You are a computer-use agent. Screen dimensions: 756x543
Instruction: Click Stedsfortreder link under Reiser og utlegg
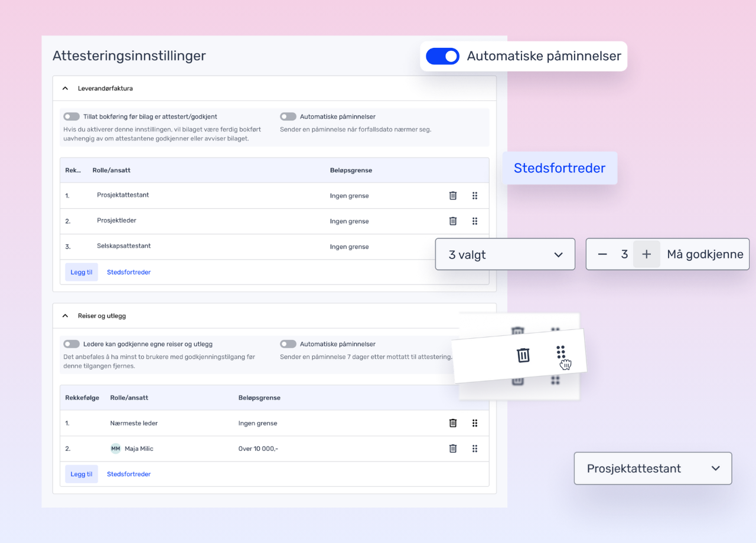click(x=129, y=474)
